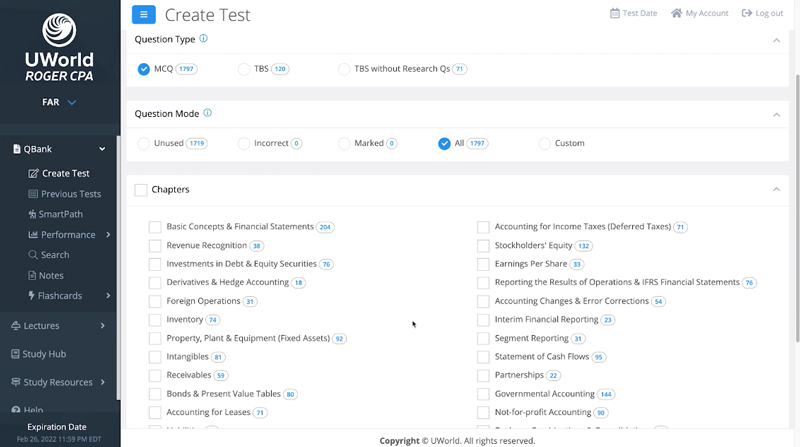Click the Log out icon
800x447 pixels.
click(747, 13)
